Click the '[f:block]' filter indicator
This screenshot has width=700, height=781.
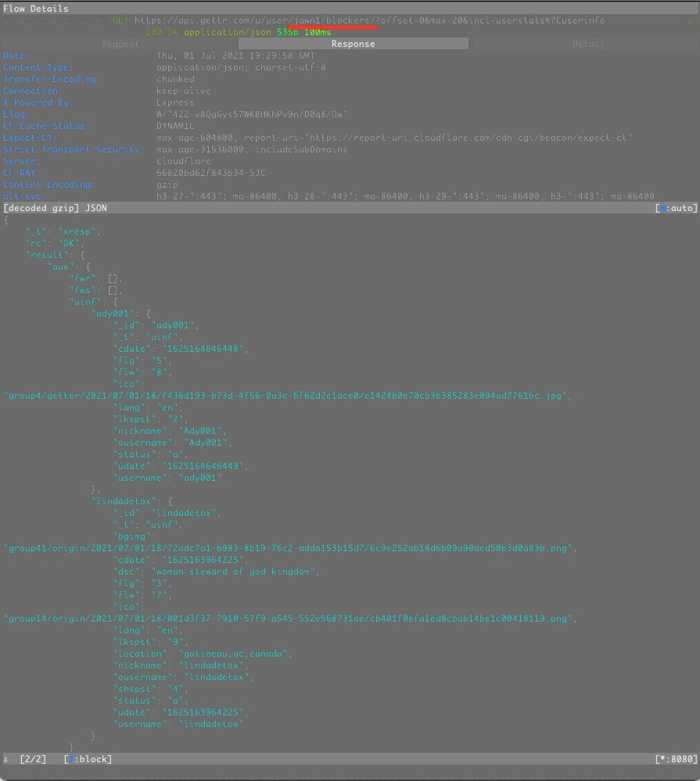[x=88, y=759]
